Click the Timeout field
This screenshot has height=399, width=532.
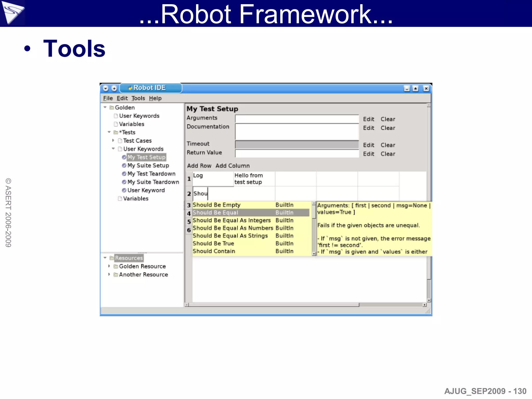coord(297,144)
